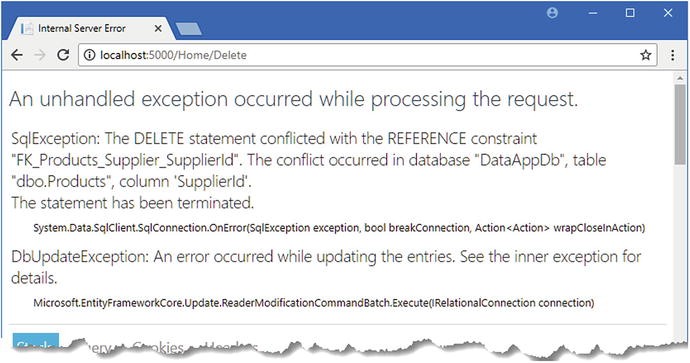Maximize the browser window
This screenshot has height=363, width=690.
click(630, 13)
